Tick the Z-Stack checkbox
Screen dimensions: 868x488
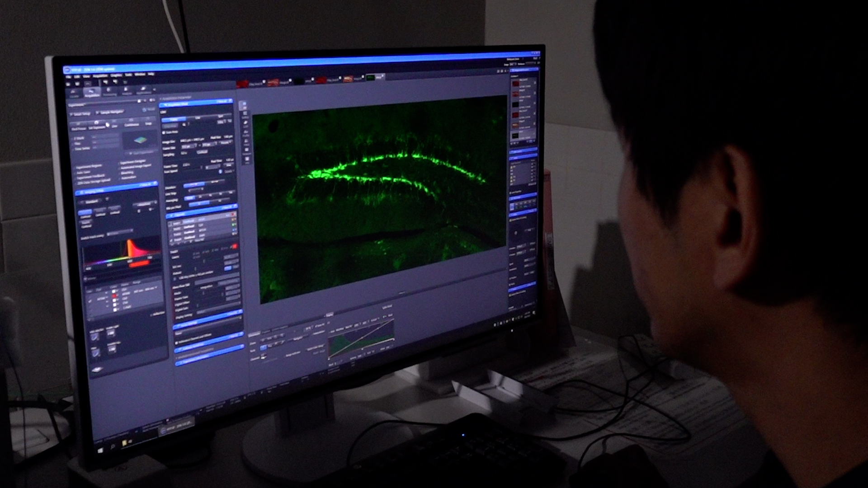72,139
